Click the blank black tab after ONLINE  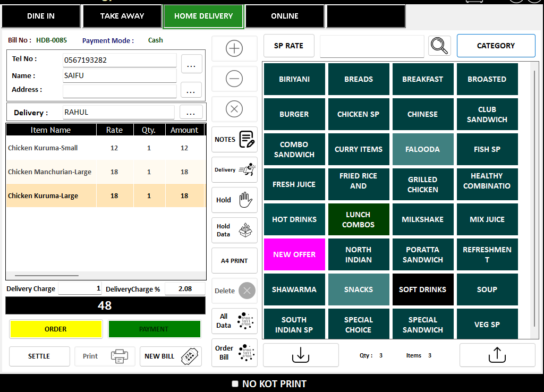click(366, 16)
